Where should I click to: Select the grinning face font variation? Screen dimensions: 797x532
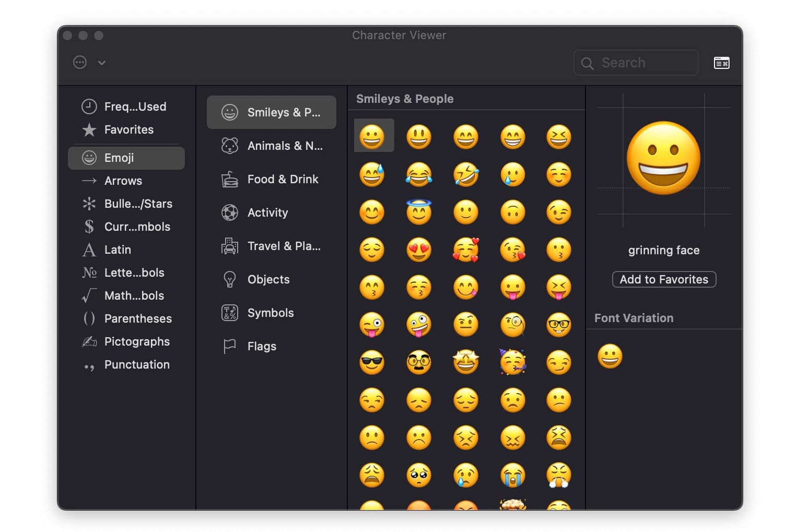610,357
